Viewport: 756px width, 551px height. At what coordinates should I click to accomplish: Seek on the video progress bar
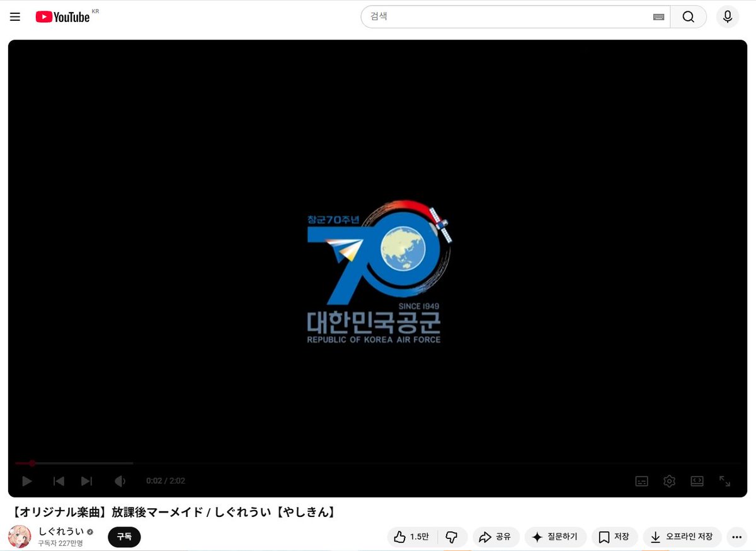(377, 463)
